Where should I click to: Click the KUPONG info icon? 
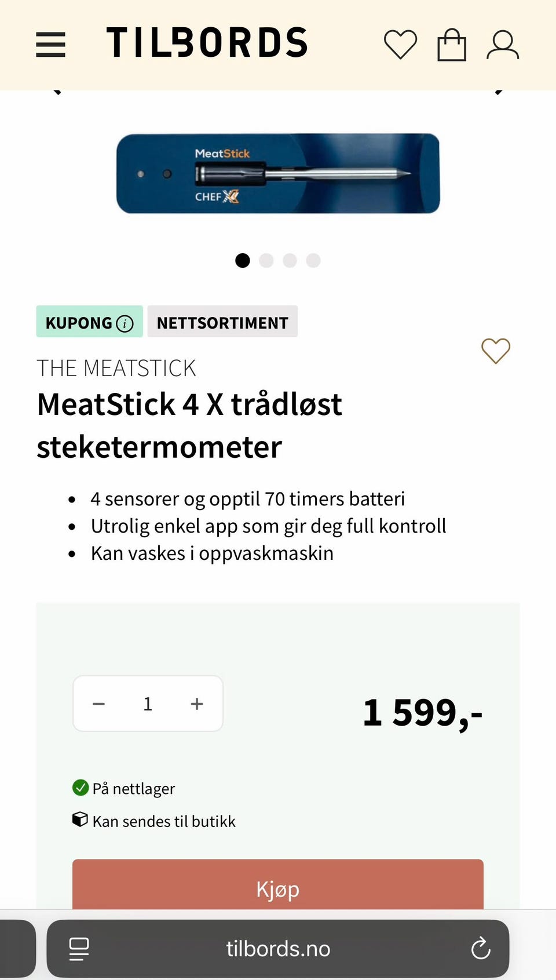[125, 323]
